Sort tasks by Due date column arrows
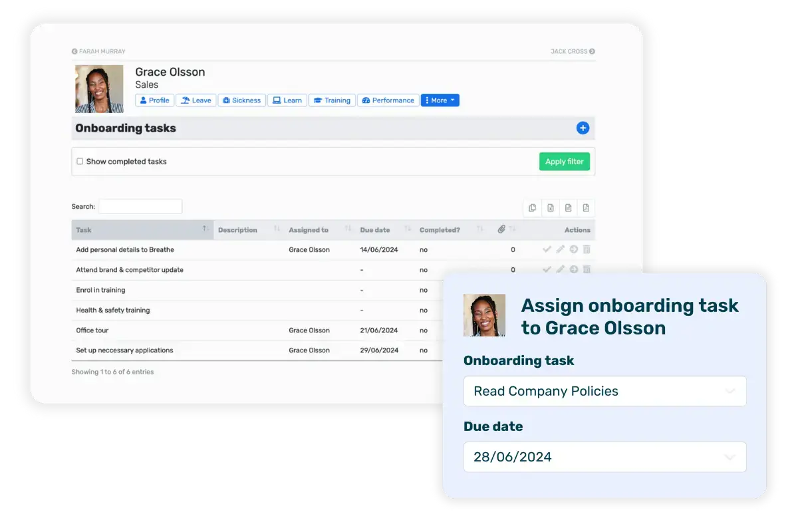This screenshot has height=532, width=798. click(406, 229)
